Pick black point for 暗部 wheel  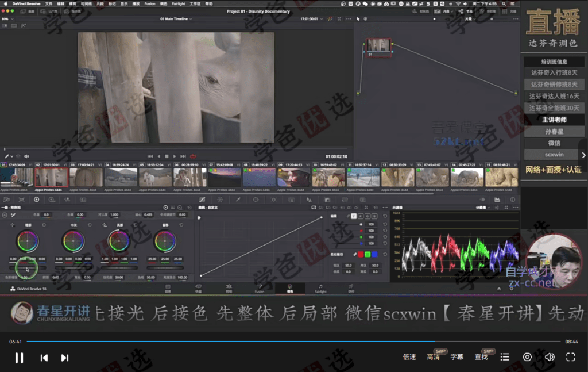pos(13,225)
